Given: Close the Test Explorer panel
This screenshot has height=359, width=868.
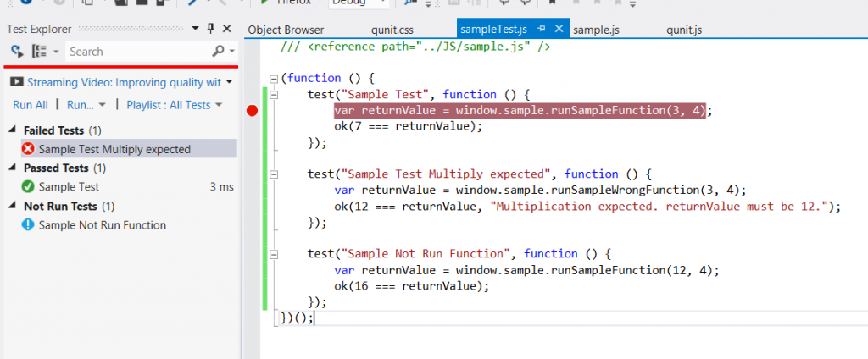Looking at the screenshot, I should [227, 29].
